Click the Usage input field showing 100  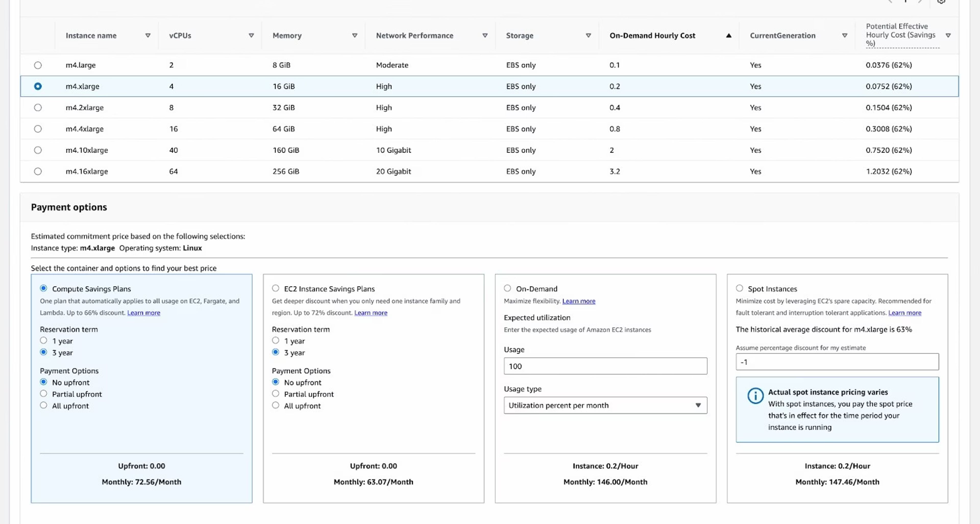click(605, 366)
